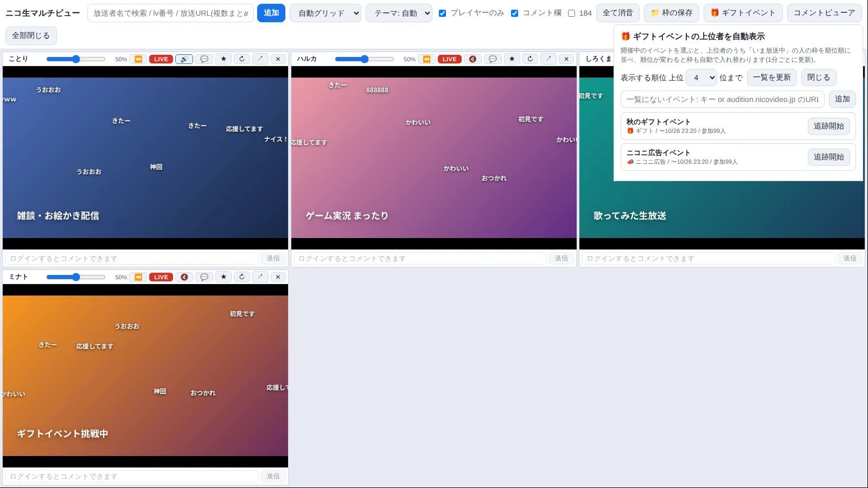Open the テーマ: 自動 theme dropdown
This screenshot has width=868, height=488.
point(399,13)
